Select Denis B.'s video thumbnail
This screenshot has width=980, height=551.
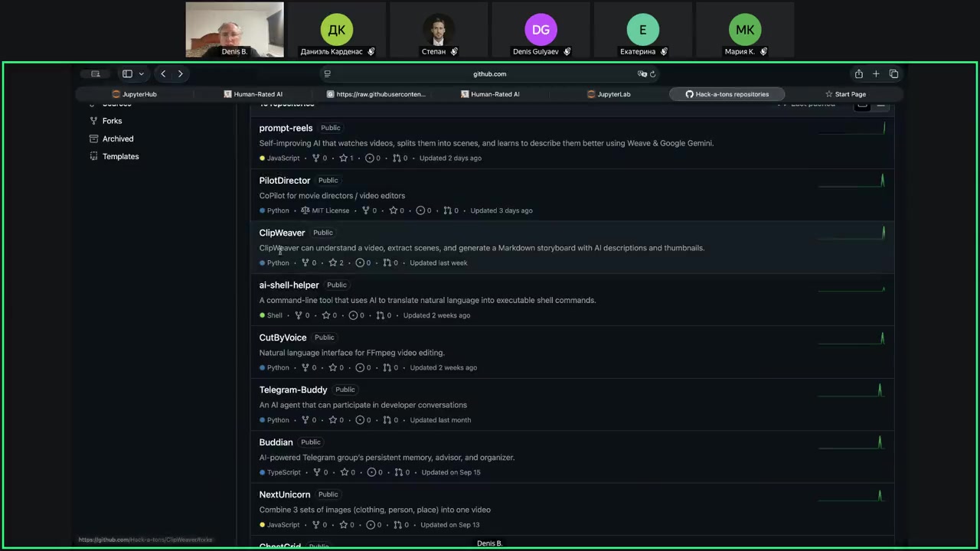234,30
